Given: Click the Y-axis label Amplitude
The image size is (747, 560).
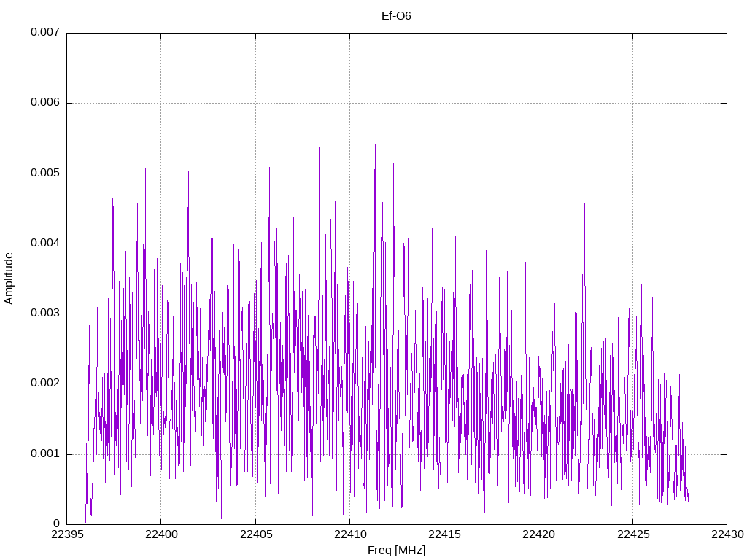Looking at the screenshot, I should [x=9, y=279].
